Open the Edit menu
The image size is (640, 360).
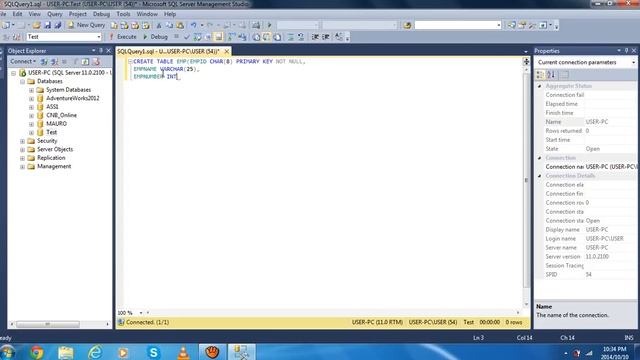pos(18,14)
